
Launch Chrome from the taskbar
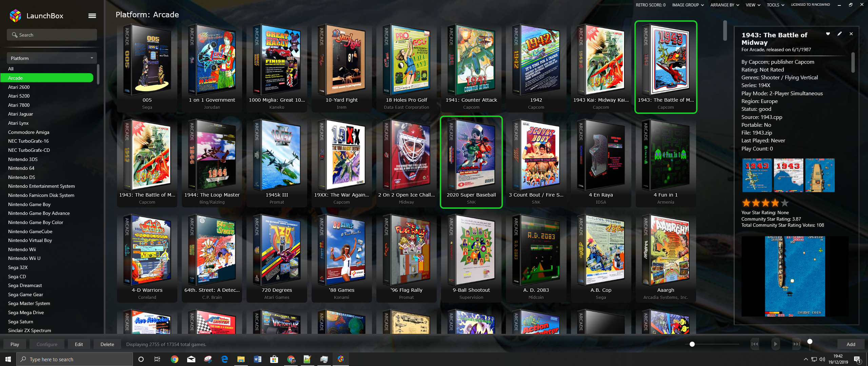click(174, 359)
